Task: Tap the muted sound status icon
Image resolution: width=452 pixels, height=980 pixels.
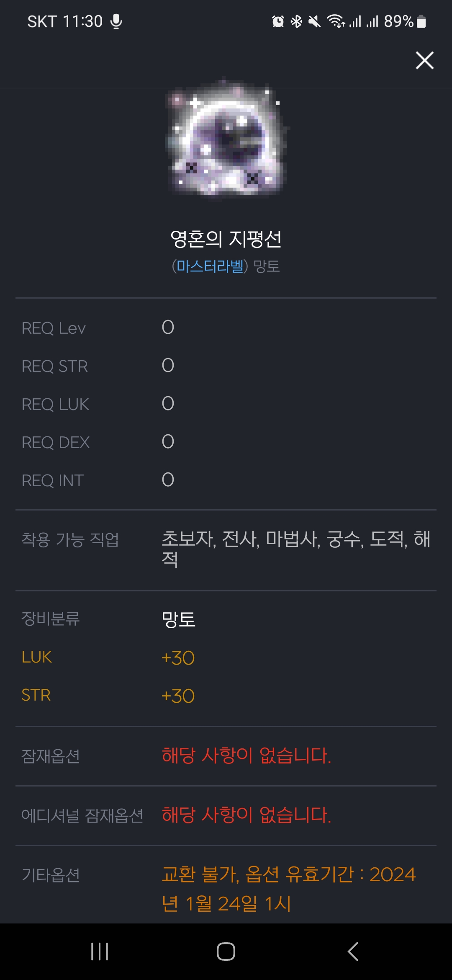Action: coord(314,21)
